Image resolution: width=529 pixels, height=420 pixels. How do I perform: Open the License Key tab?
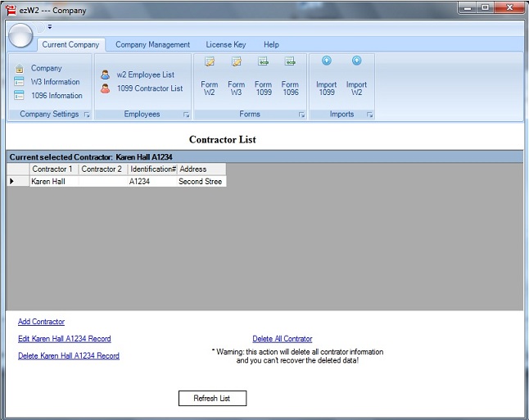click(x=225, y=45)
